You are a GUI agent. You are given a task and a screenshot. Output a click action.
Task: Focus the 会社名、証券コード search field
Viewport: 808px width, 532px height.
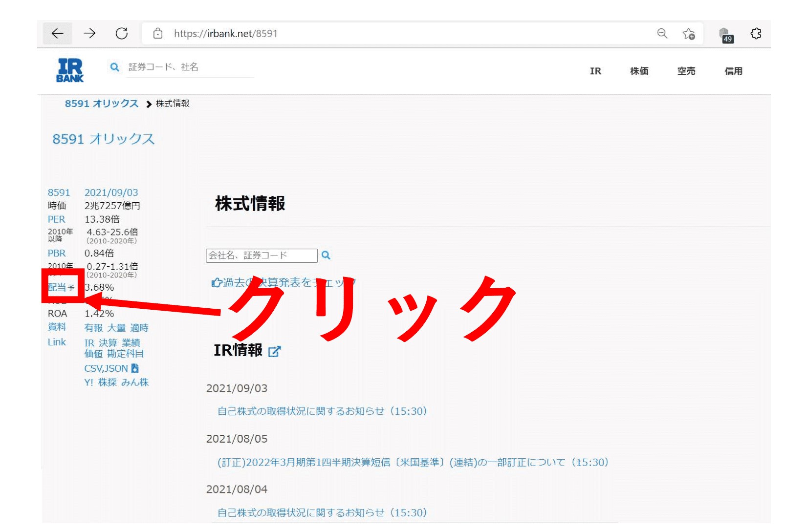(262, 255)
